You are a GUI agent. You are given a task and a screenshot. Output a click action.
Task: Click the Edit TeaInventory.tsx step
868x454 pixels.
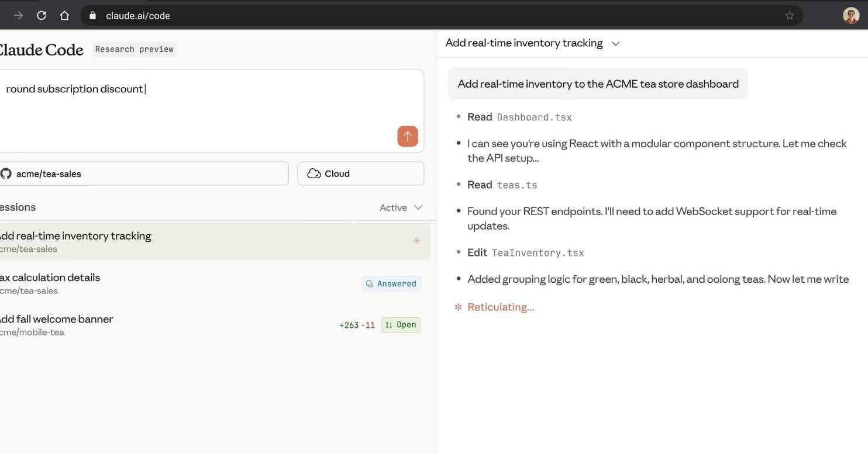(526, 252)
